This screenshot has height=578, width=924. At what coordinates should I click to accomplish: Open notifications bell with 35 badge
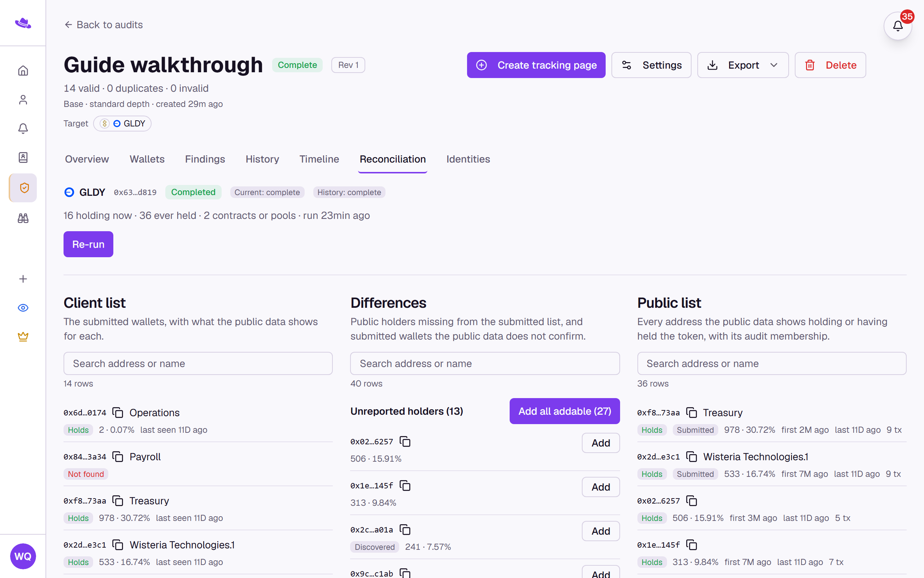pyautogui.click(x=898, y=26)
